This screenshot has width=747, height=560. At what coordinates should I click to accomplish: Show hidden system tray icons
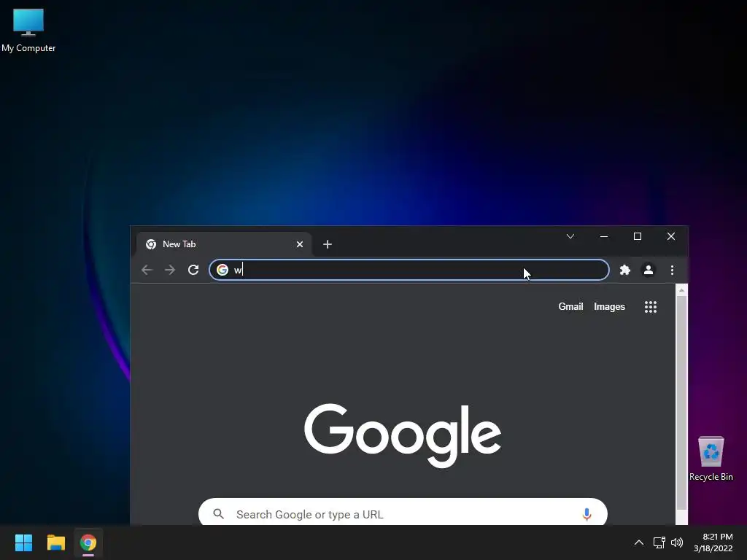click(x=639, y=542)
